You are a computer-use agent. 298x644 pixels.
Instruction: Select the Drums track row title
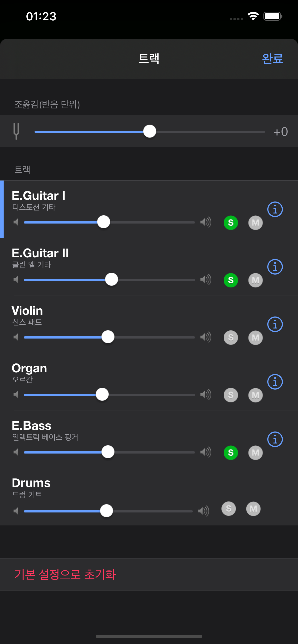pyautogui.click(x=31, y=483)
